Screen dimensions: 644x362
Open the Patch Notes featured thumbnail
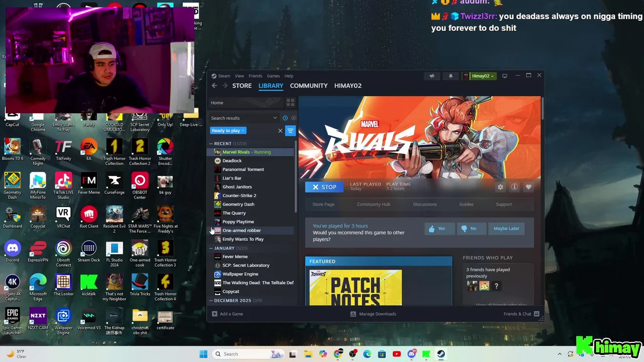(356, 288)
